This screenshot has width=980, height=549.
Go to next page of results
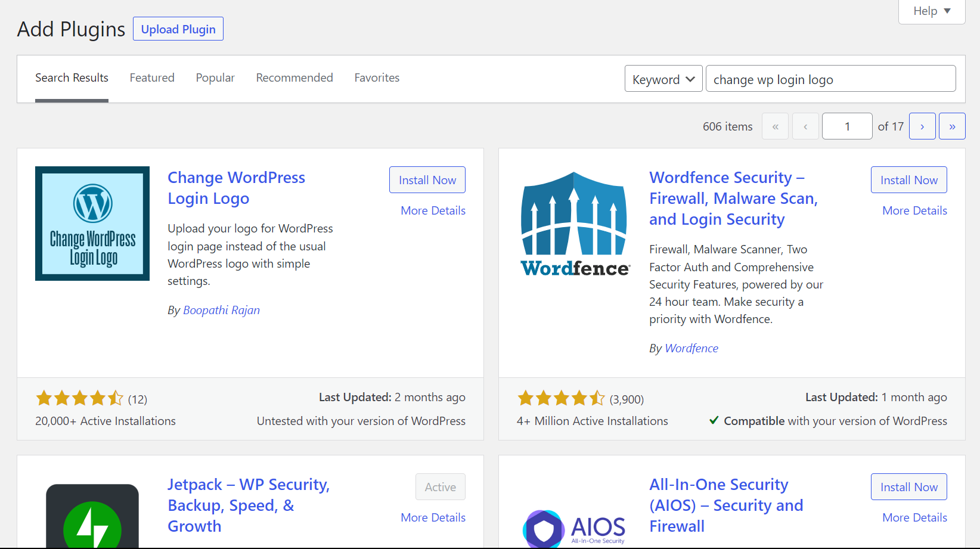(922, 126)
